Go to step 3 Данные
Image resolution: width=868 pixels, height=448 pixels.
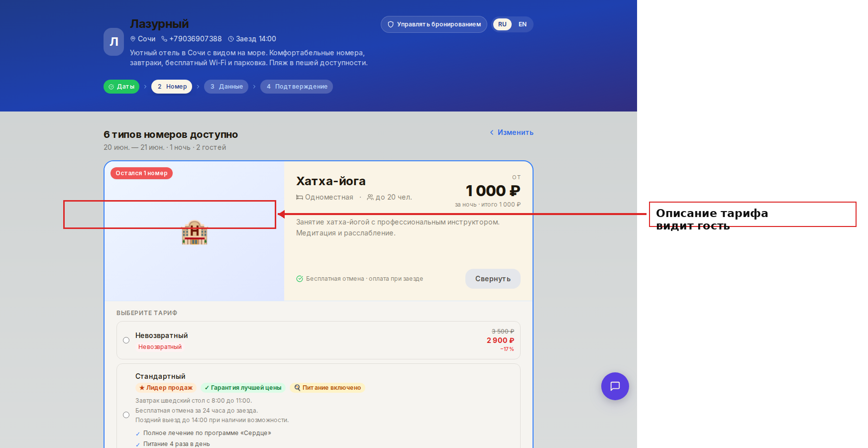coord(226,87)
